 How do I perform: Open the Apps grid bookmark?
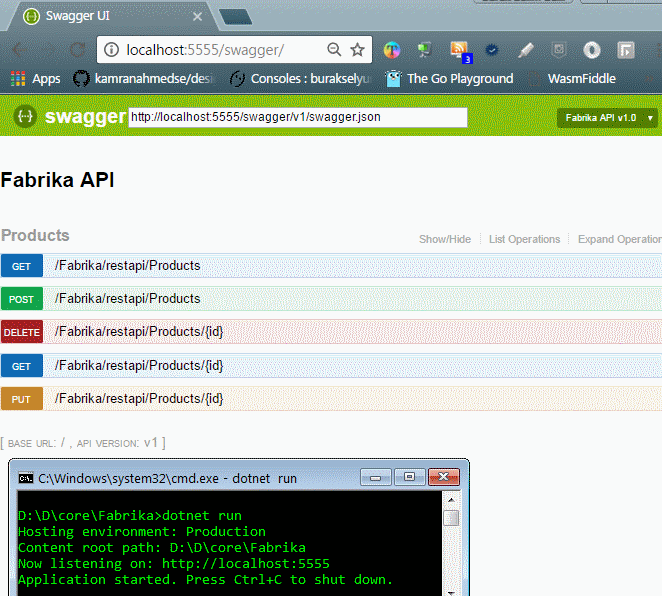(35, 79)
